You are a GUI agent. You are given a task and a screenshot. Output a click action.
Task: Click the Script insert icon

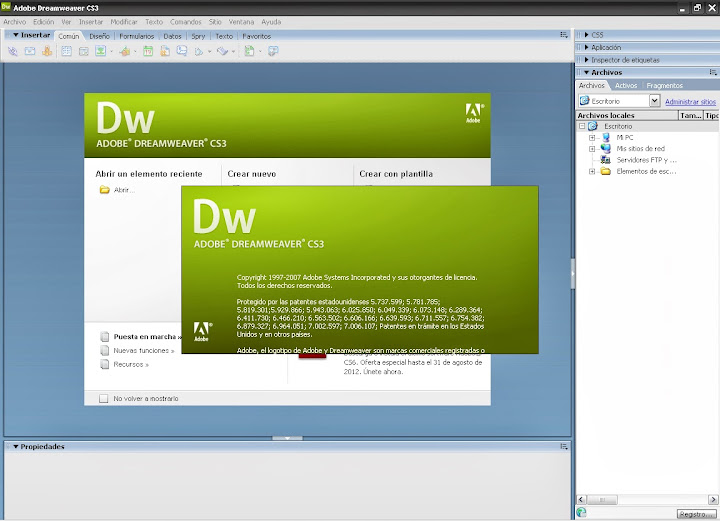coord(223,51)
